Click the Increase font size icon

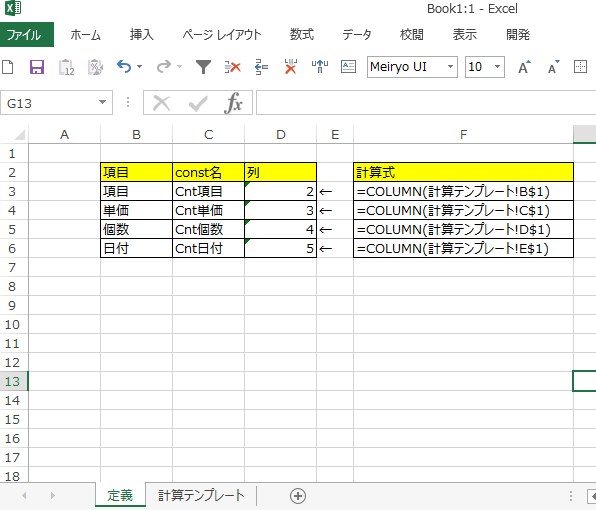pyautogui.click(x=525, y=67)
